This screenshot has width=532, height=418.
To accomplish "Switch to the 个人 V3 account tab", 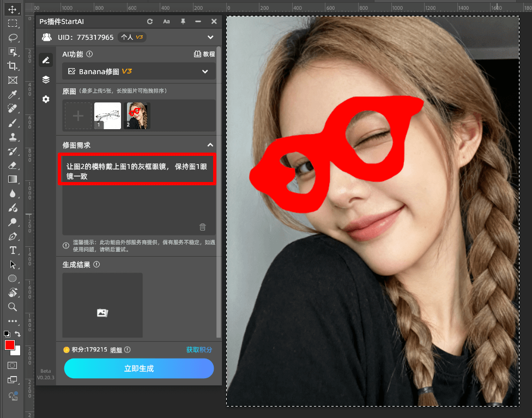I will 132,37.
